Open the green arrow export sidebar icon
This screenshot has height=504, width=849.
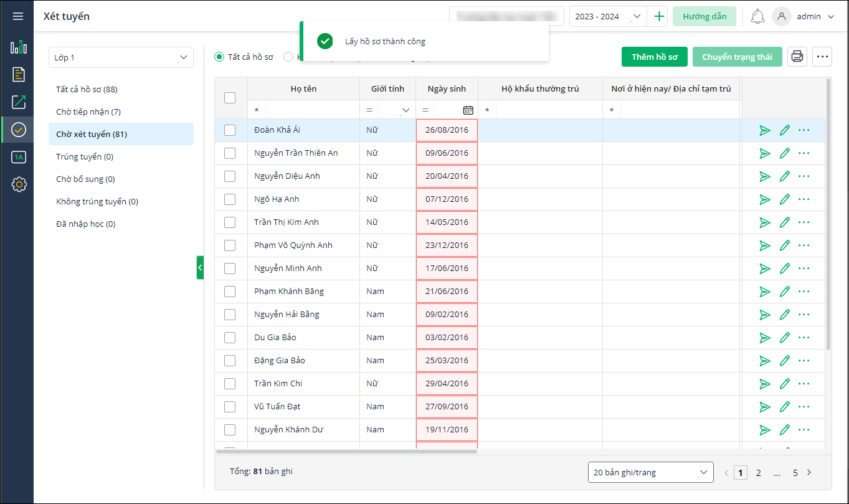pyautogui.click(x=19, y=102)
